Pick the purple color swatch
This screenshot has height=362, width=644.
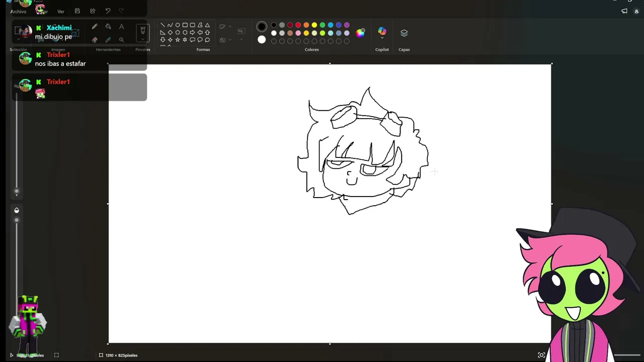[347, 25]
